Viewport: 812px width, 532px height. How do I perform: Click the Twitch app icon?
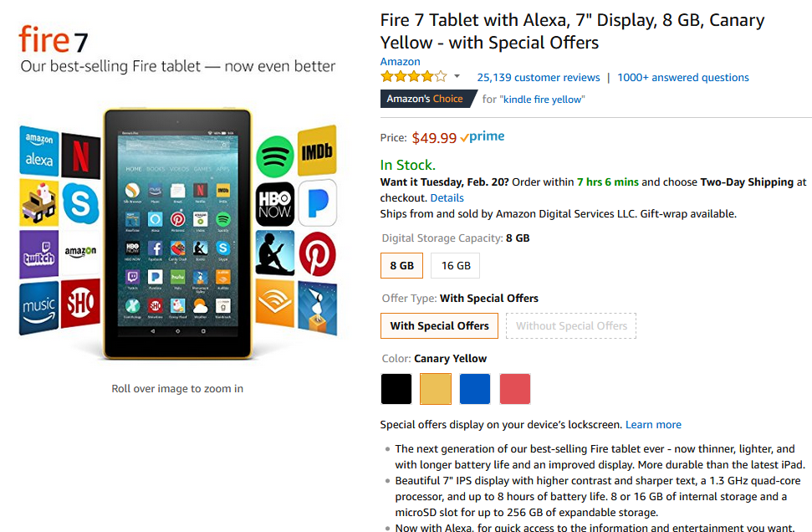[x=38, y=253]
